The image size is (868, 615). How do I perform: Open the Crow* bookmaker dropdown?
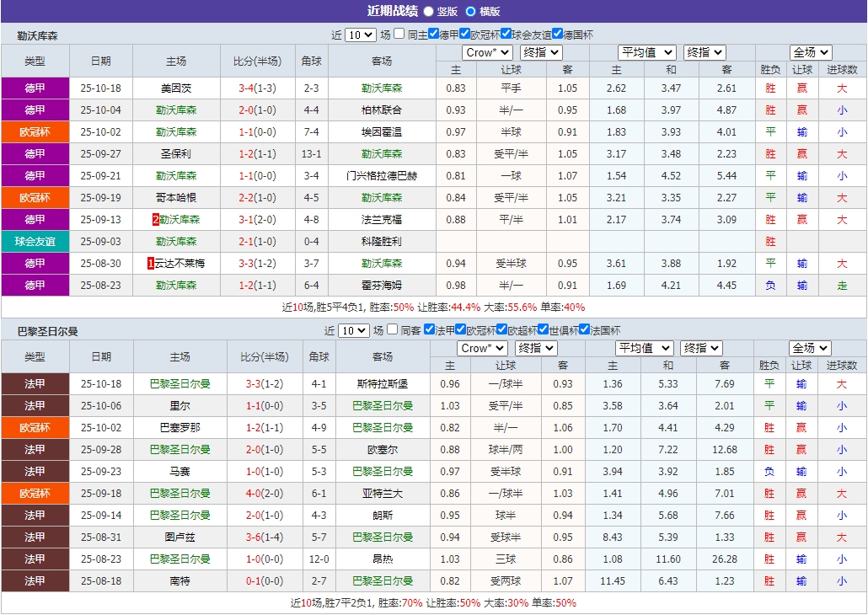tap(486, 52)
